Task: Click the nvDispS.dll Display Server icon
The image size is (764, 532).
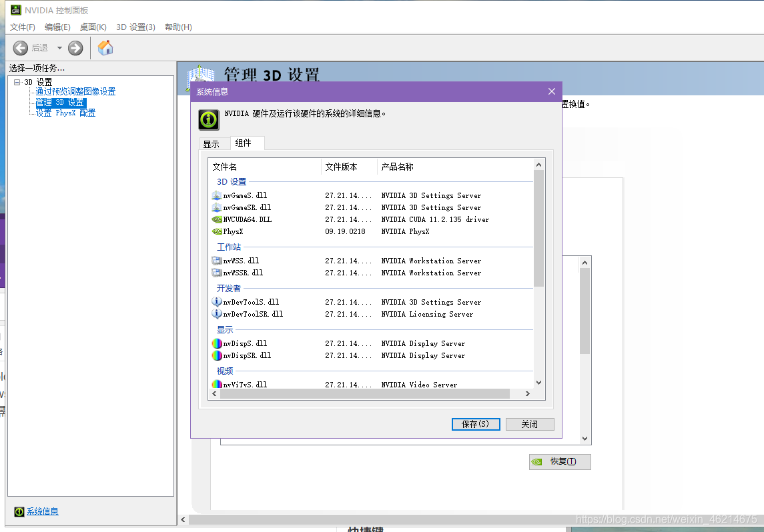Action: click(218, 343)
